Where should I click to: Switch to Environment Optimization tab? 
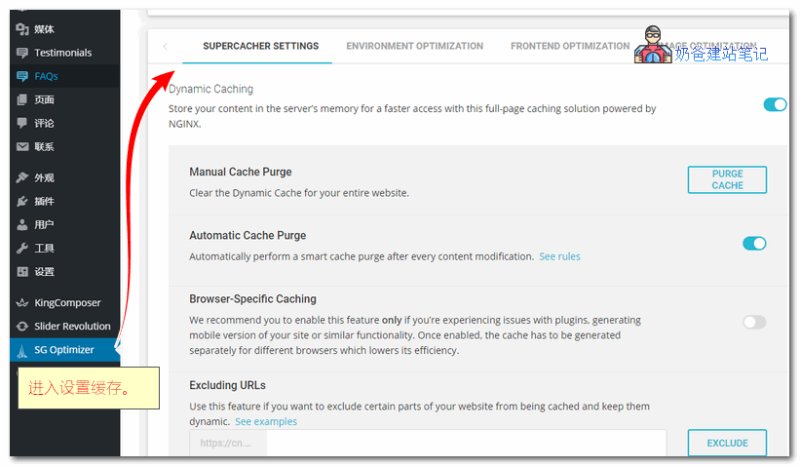[x=414, y=46]
